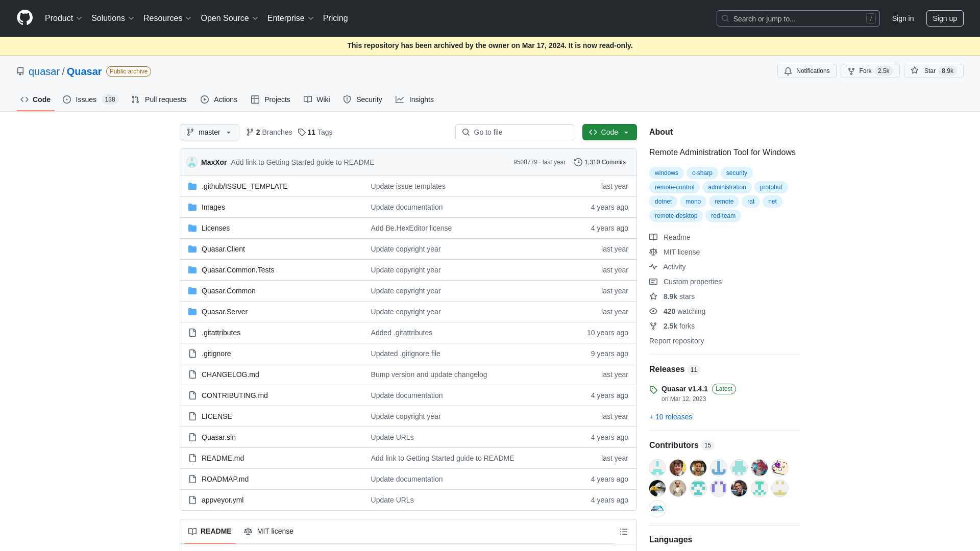Select the red-team topic tag
This screenshot has width=980, height=551.
[723, 216]
